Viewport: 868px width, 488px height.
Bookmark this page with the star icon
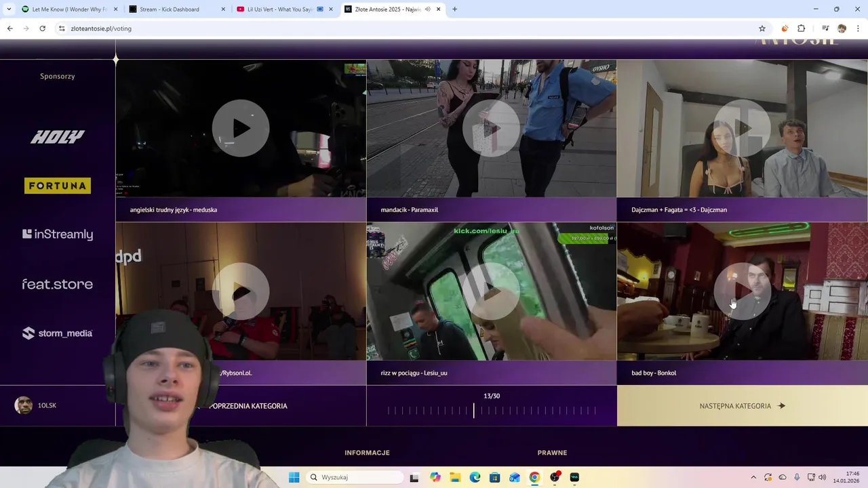(762, 28)
